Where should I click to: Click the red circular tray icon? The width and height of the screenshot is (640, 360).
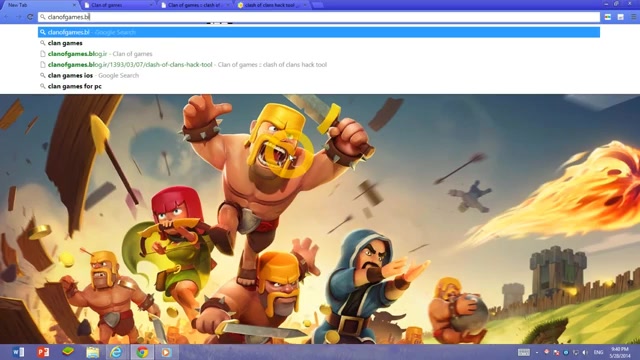click(x=547, y=352)
